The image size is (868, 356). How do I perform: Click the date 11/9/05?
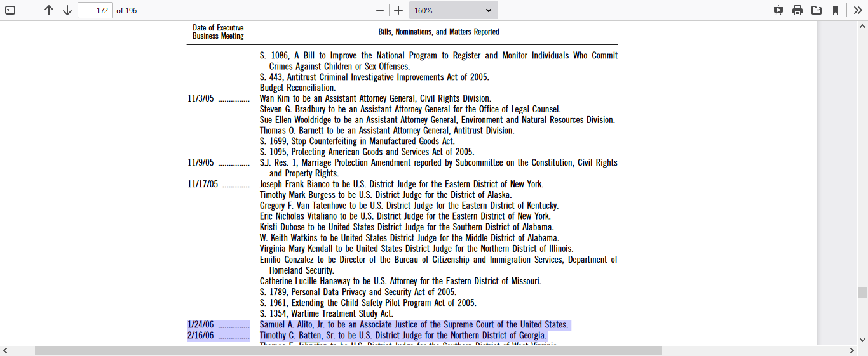tap(201, 162)
